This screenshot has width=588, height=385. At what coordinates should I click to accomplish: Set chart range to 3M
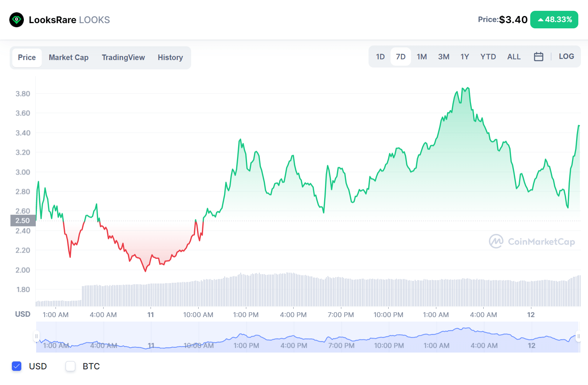(x=443, y=57)
